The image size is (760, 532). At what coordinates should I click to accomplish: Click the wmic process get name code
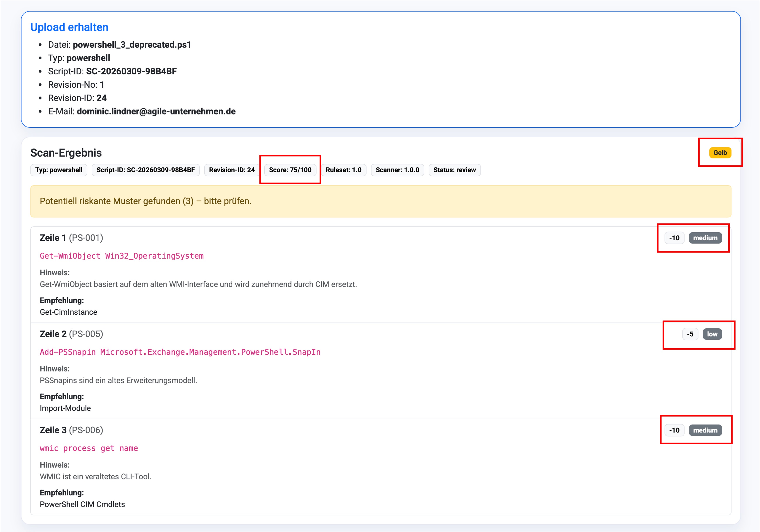[x=89, y=448]
